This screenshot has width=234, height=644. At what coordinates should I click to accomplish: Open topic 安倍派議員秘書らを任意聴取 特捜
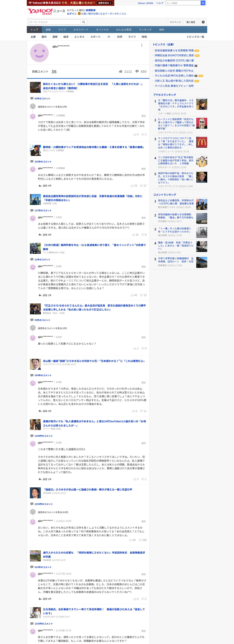[x=174, y=51]
